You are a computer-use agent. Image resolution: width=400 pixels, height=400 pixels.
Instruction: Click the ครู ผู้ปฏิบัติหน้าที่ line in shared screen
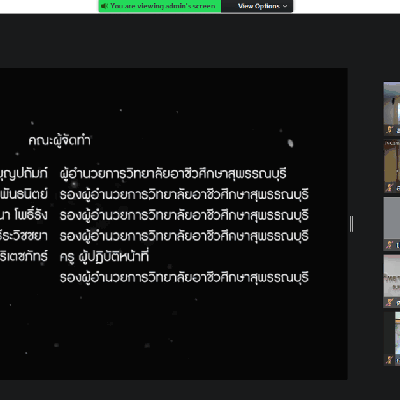pos(104,257)
